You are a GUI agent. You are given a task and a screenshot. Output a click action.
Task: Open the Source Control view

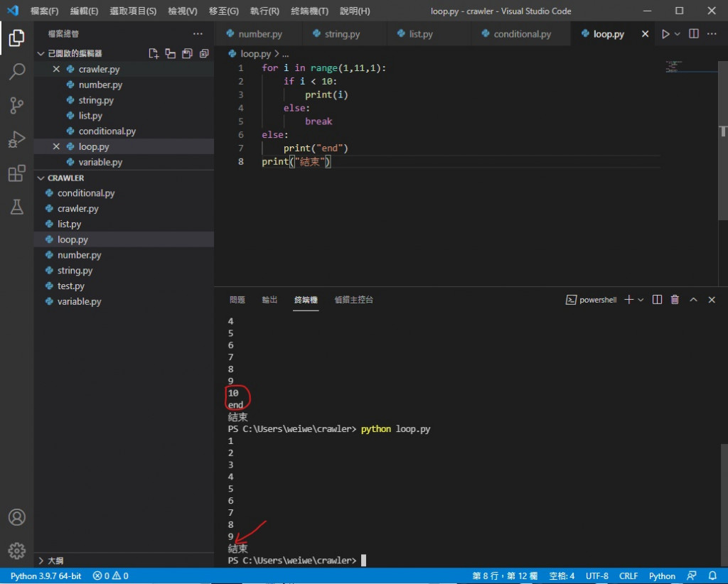pyautogui.click(x=17, y=105)
